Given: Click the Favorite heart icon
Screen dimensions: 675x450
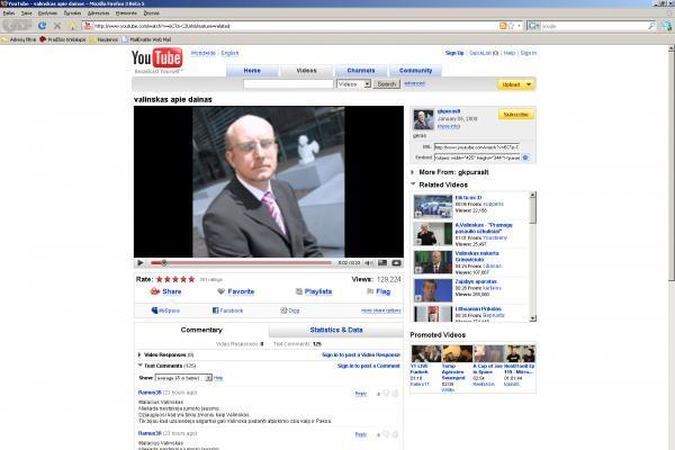Looking at the screenshot, I should pos(221,292).
